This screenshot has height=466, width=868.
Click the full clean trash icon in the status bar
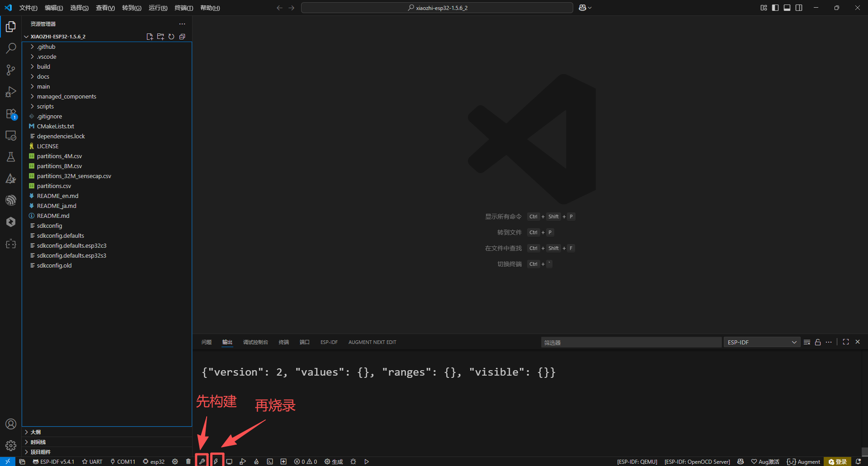click(x=188, y=461)
